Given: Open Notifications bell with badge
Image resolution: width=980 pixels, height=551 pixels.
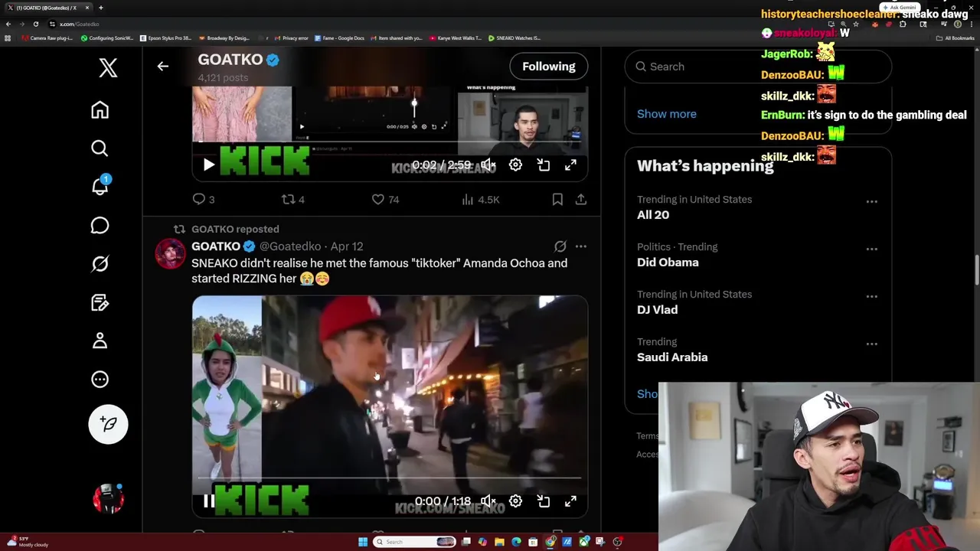Looking at the screenshot, I should pos(100,186).
